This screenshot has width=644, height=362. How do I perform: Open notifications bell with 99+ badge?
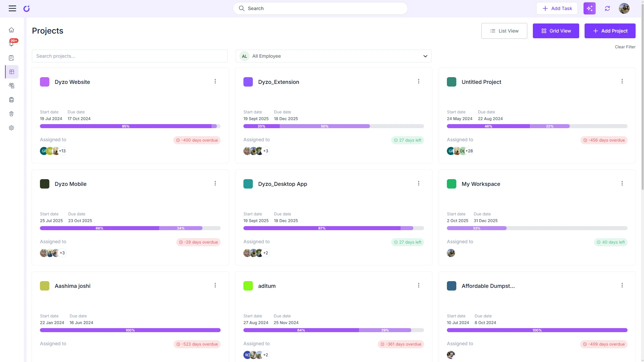pos(11,44)
